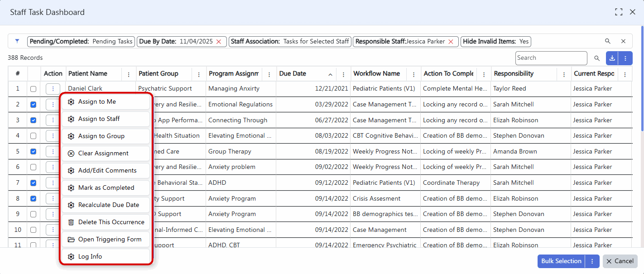Click the blue download export icon
Viewport: 644px width, 274px height.
click(x=612, y=58)
